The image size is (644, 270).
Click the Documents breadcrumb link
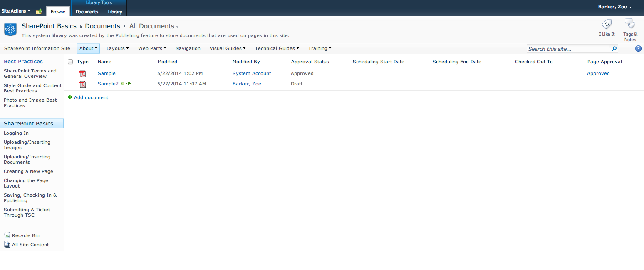[102, 26]
